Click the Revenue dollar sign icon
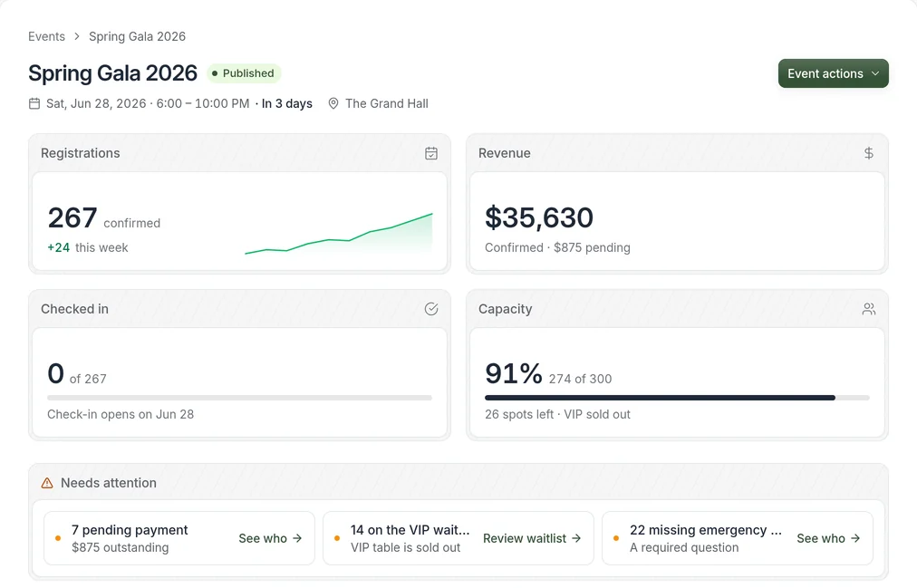Image resolution: width=917 pixels, height=588 pixels. tap(868, 153)
